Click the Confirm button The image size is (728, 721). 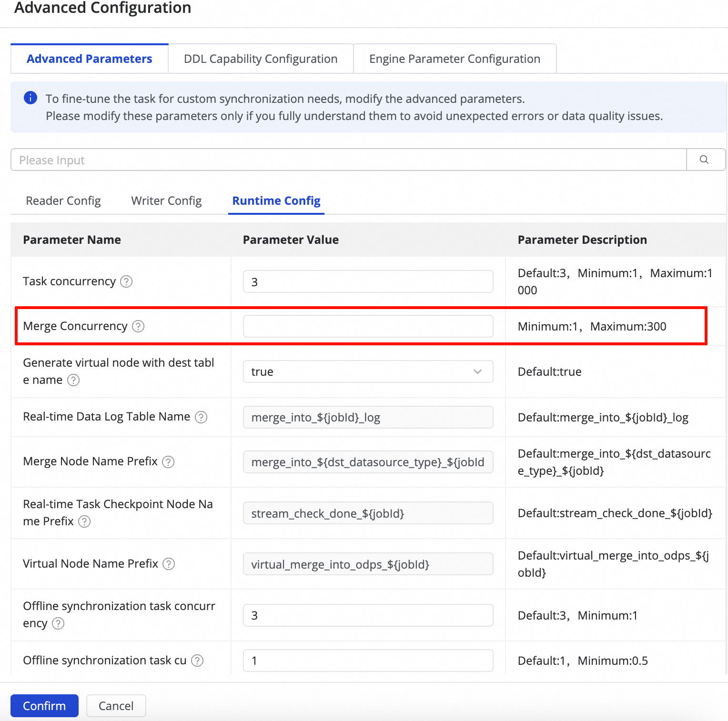[x=44, y=706]
